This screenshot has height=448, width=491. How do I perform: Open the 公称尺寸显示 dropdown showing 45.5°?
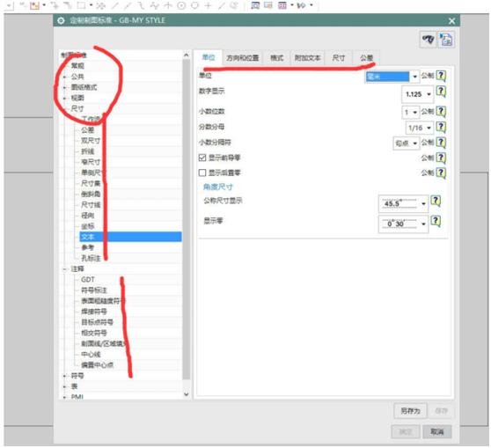[403, 203]
